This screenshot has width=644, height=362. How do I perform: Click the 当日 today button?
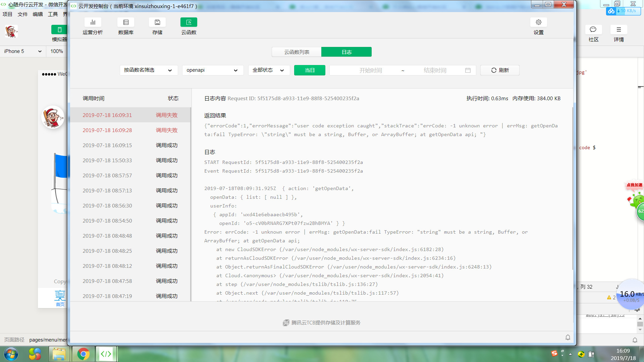click(309, 70)
